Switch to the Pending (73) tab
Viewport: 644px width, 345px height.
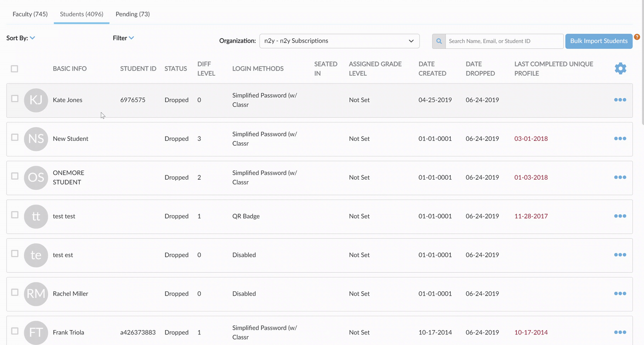(x=133, y=14)
